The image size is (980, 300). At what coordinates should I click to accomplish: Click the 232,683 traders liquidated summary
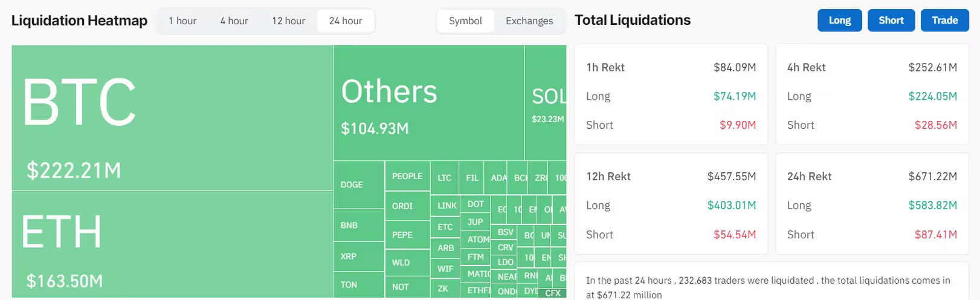point(768,287)
